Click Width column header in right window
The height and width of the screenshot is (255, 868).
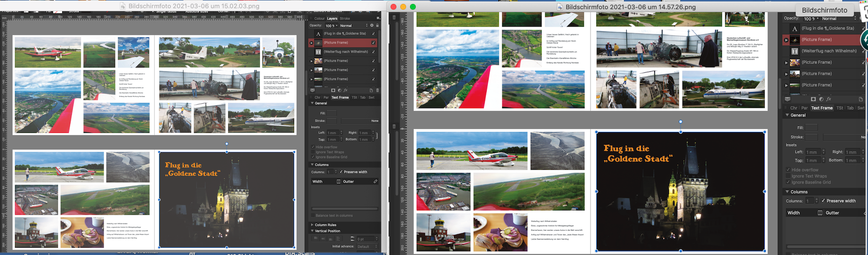[x=794, y=212]
